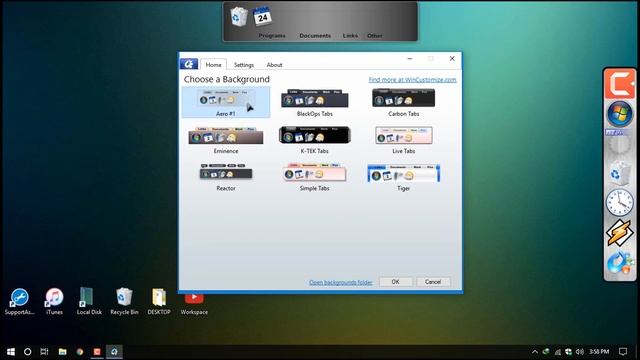Open File Explorer from taskbar
This screenshot has width=640, height=360.
click(x=62, y=351)
